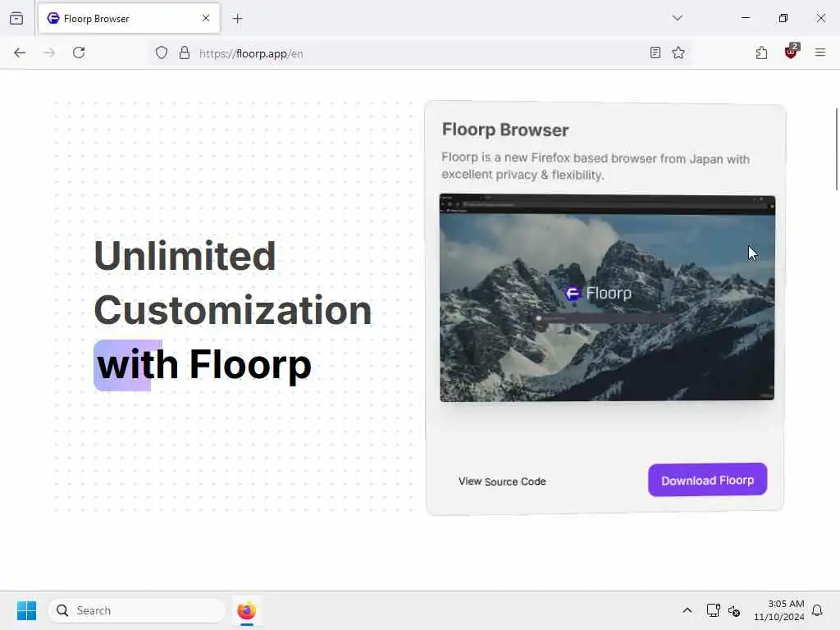Viewport: 840px width, 630px height.
Task: Open the muted volume tray icon
Action: [734, 610]
